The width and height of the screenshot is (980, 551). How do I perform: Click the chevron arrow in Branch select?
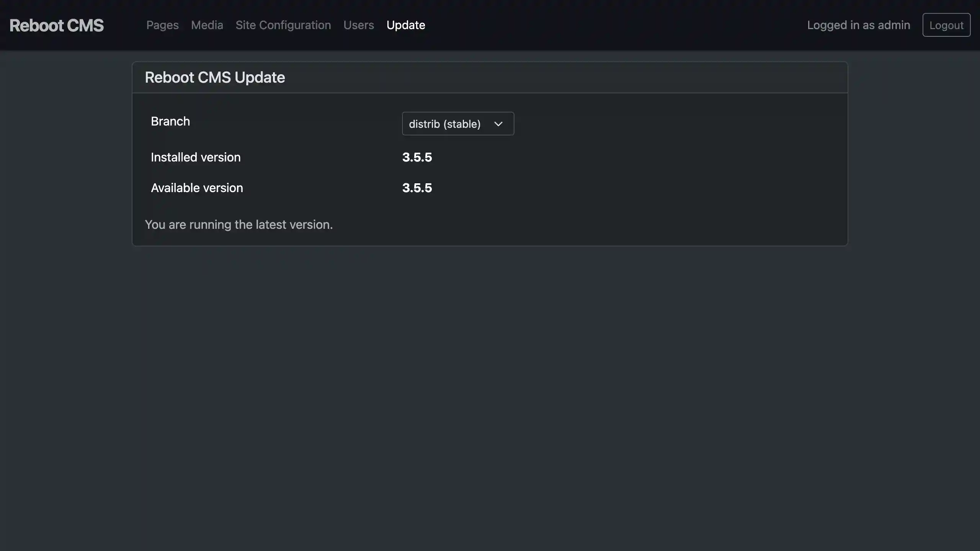(x=498, y=124)
